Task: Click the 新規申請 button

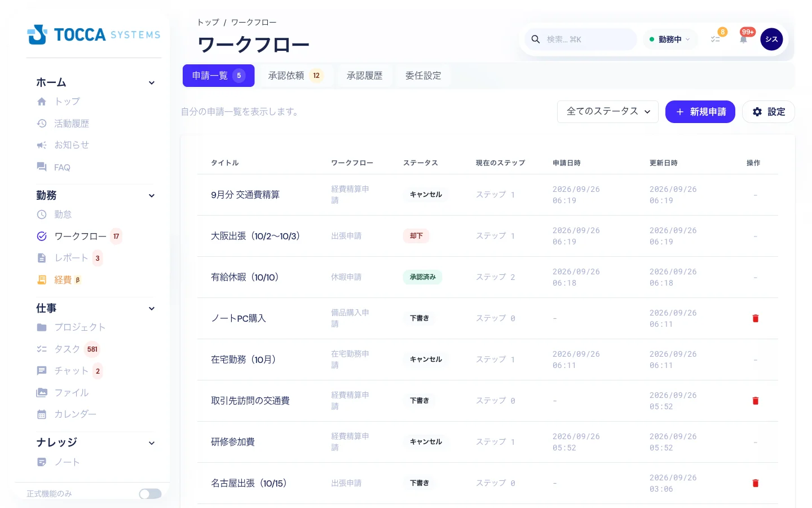Action: [x=700, y=112]
